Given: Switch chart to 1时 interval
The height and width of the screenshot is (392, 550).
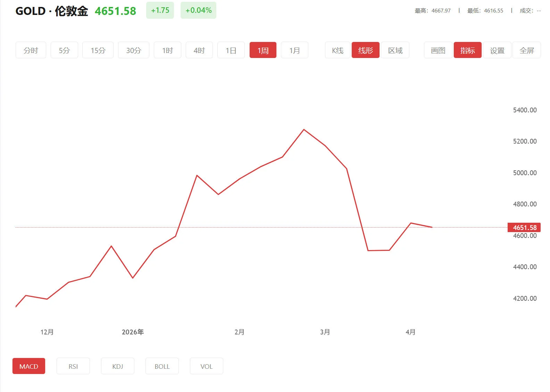Looking at the screenshot, I should [167, 50].
